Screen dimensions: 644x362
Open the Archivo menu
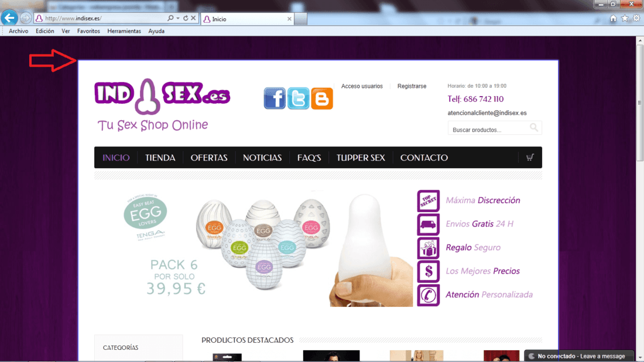(x=19, y=31)
